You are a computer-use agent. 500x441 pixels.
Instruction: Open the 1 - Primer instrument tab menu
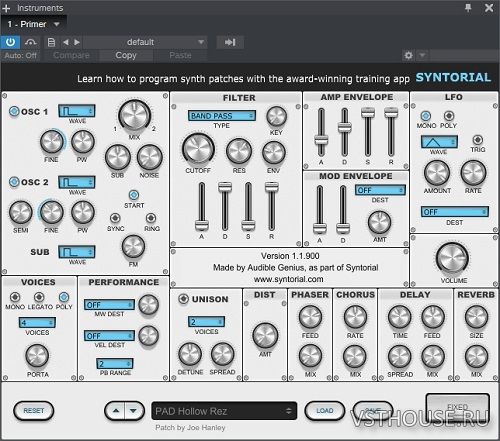click(33, 24)
